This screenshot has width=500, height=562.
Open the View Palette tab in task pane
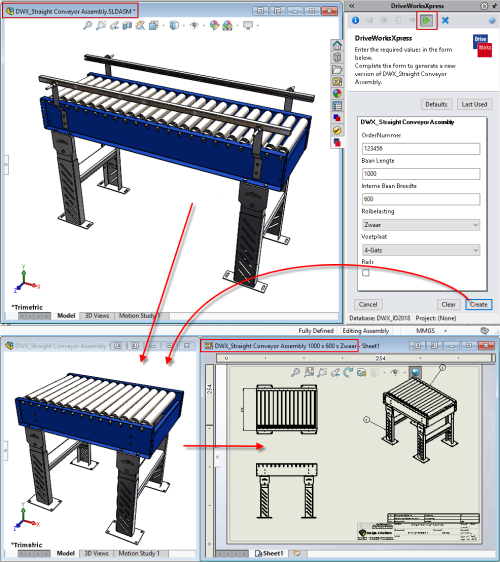tap(337, 82)
